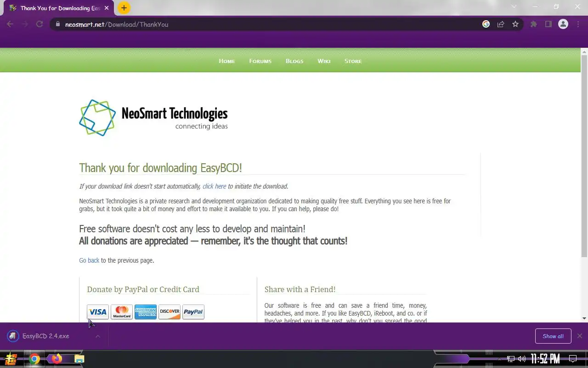Click the volume speaker tray icon
The width and height of the screenshot is (588, 368).
click(522, 359)
